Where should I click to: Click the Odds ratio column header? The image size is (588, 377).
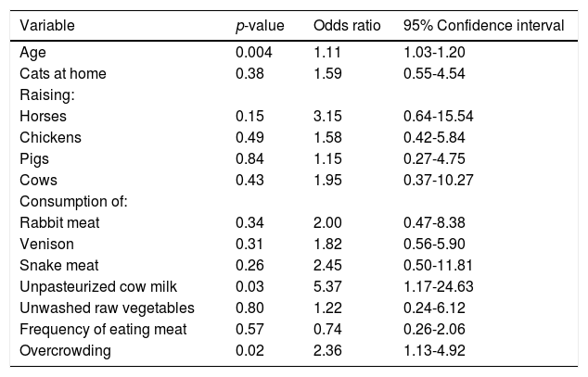(x=345, y=26)
